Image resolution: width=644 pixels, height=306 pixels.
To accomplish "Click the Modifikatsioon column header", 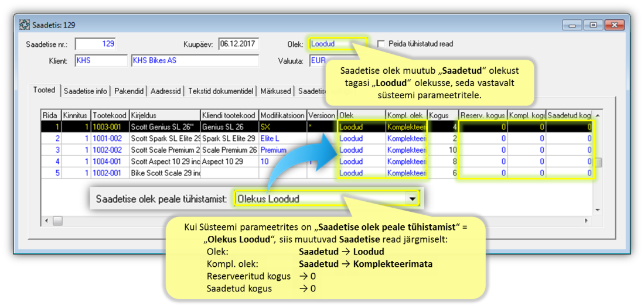I will pos(282,115).
